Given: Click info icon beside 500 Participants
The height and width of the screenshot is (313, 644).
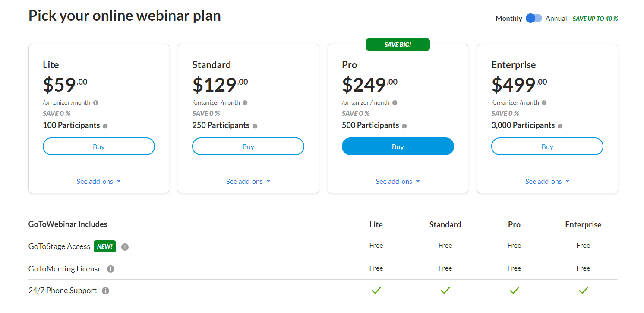Looking at the screenshot, I should coord(404,126).
